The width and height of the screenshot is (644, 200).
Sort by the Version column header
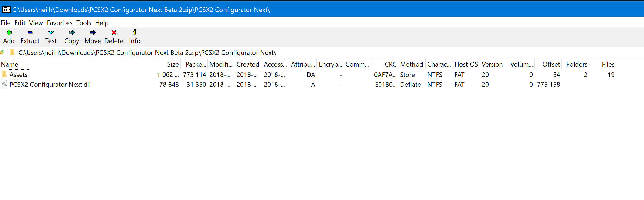pyautogui.click(x=493, y=64)
